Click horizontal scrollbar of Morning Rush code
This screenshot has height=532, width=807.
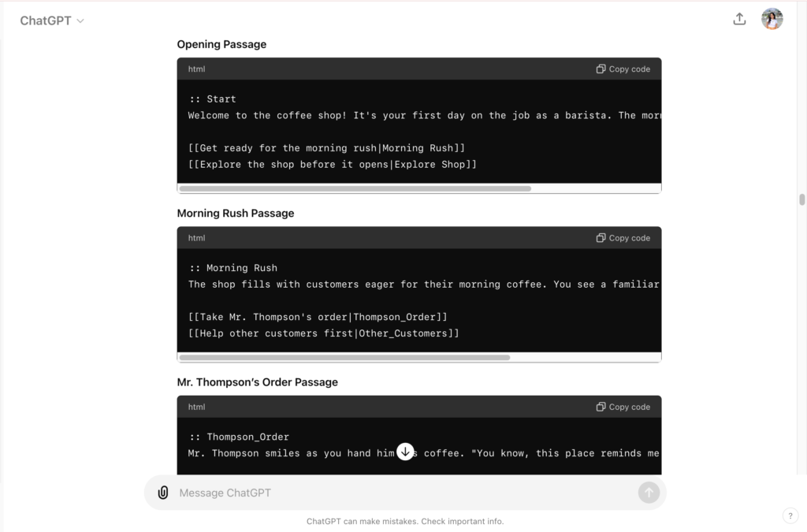click(344, 358)
